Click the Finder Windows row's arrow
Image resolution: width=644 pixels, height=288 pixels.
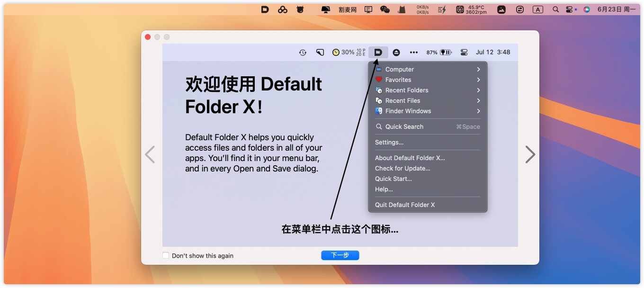coord(479,111)
